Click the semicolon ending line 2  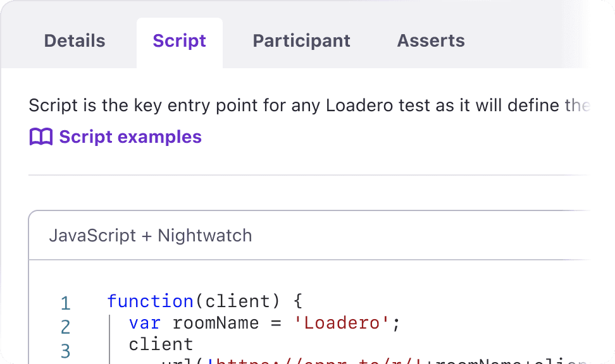pyautogui.click(x=396, y=324)
